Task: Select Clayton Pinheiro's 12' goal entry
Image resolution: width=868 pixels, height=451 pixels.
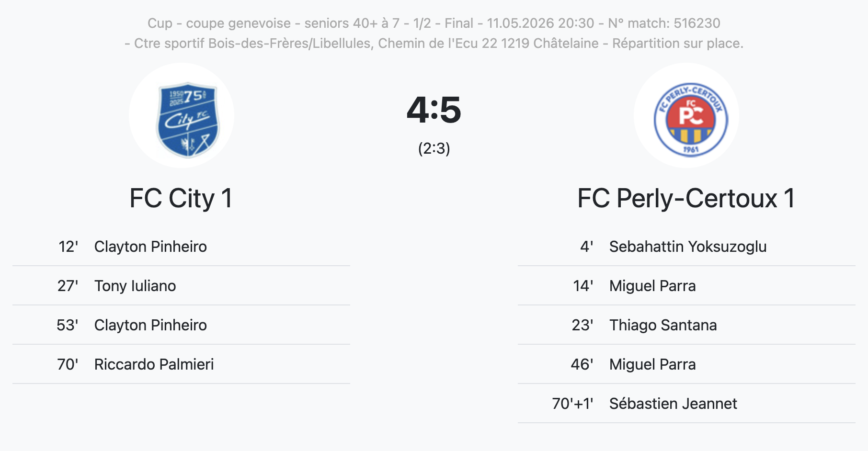Action: point(181,247)
